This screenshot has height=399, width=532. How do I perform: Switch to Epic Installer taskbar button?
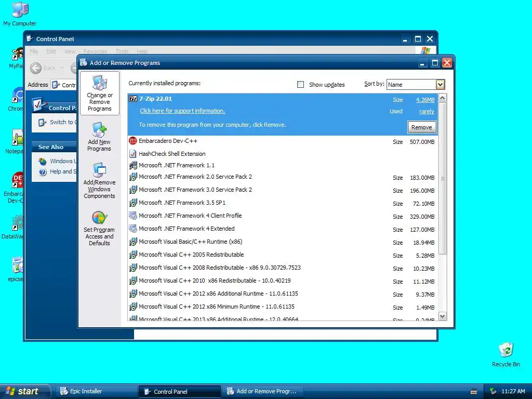click(97, 391)
